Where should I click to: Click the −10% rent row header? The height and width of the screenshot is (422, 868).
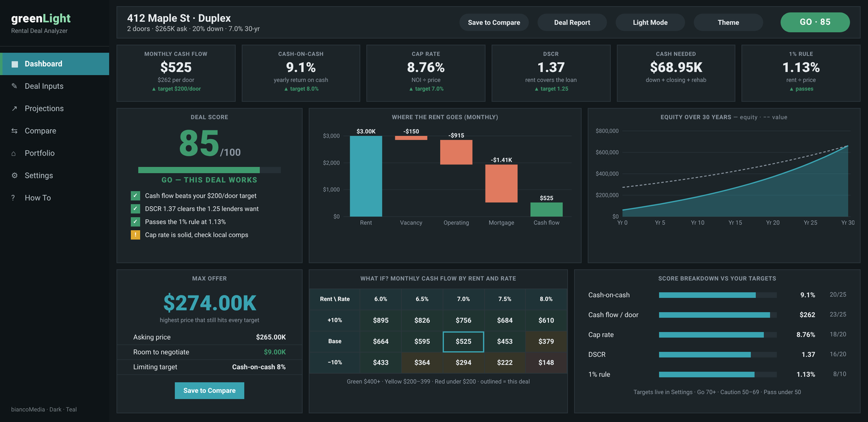[335, 362]
